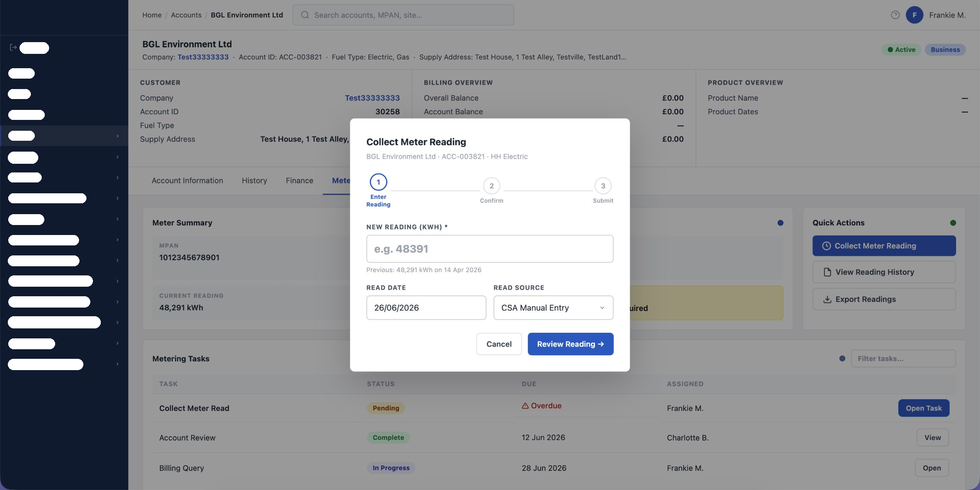The image size is (980, 490).
Task: Select step 2 Confirm circle
Action: click(x=491, y=186)
